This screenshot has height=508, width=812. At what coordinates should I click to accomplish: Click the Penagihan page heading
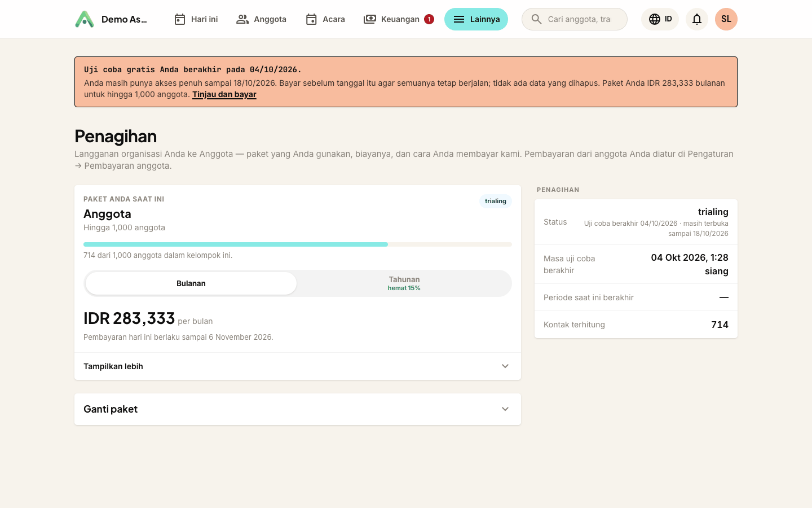click(x=116, y=136)
